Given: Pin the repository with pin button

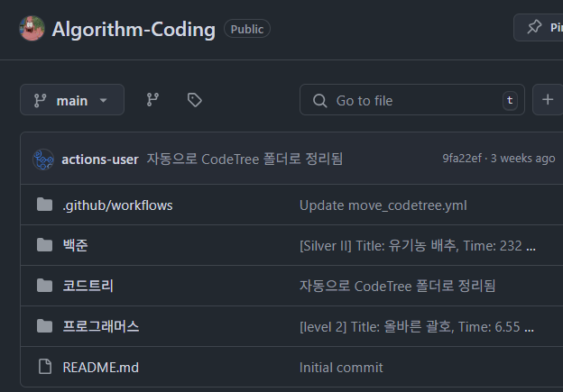Looking at the screenshot, I should point(539,28).
